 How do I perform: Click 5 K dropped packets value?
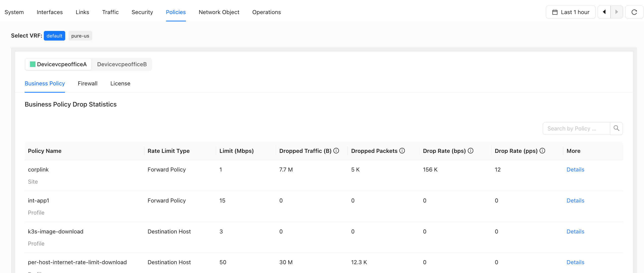[355, 169]
